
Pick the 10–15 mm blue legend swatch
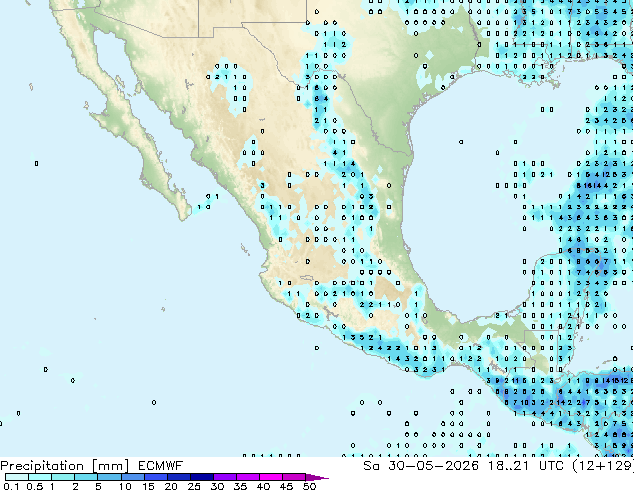[132, 477]
